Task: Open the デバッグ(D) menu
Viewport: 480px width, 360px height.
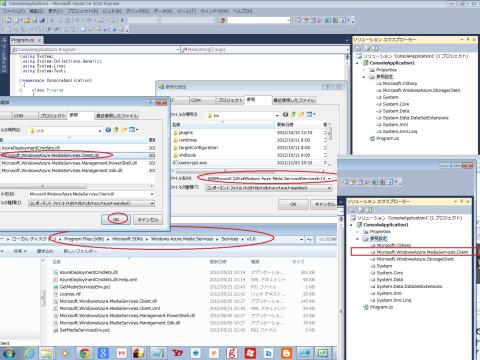Action: 137,11
